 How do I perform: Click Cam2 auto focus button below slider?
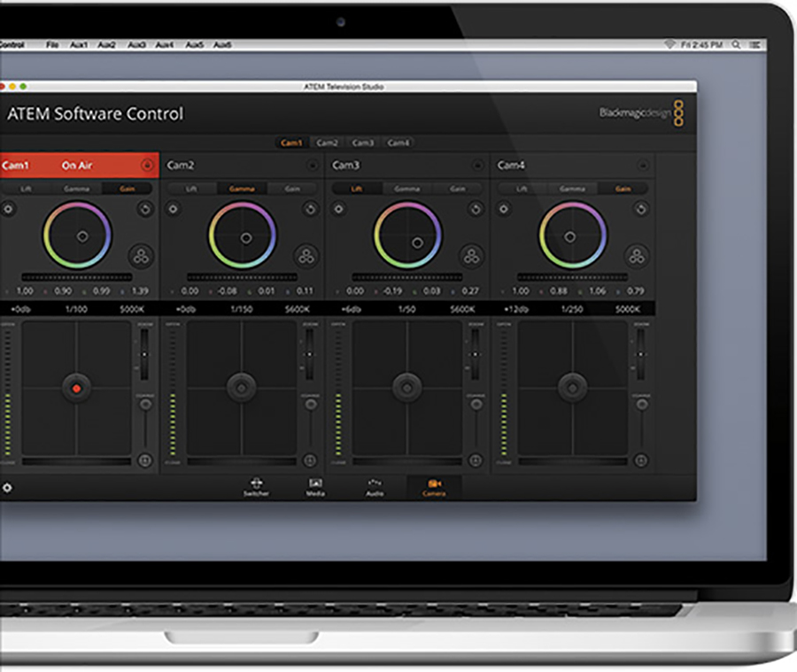pos(310,460)
